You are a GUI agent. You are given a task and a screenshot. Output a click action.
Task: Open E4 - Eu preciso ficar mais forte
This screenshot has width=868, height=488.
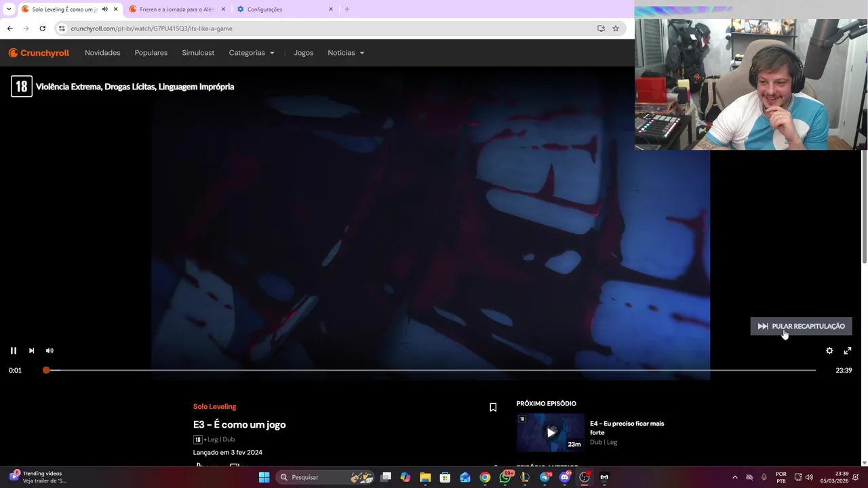click(x=627, y=428)
